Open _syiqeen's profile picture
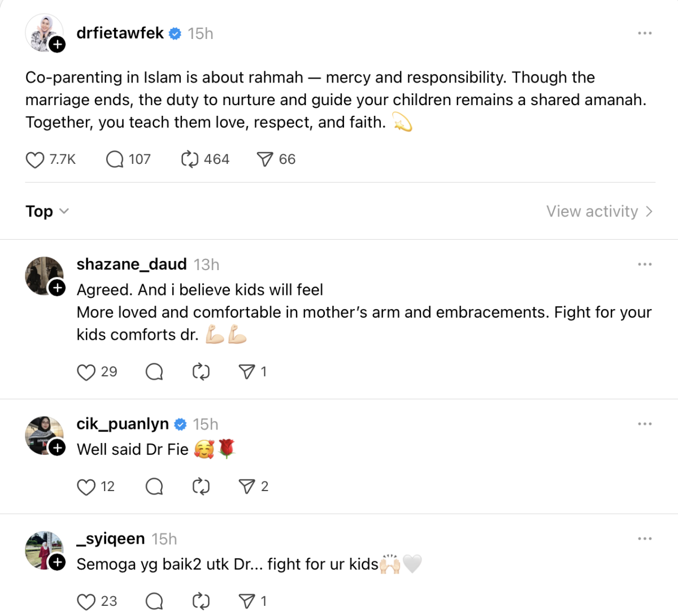 43,549
